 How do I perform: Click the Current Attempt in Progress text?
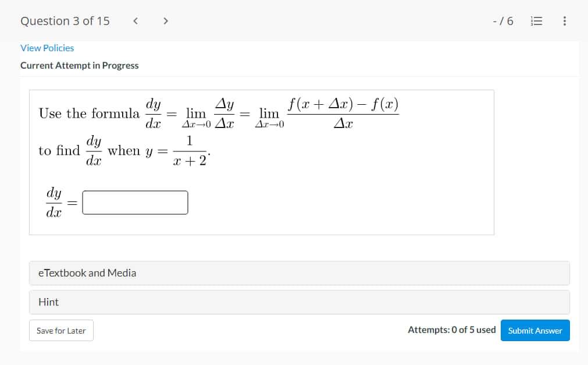click(x=79, y=66)
